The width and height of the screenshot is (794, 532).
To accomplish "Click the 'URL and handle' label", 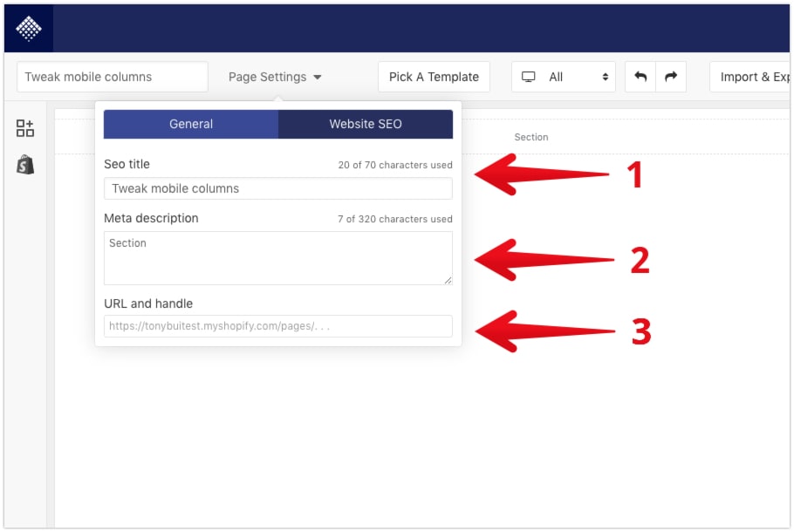I will tap(148, 304).
